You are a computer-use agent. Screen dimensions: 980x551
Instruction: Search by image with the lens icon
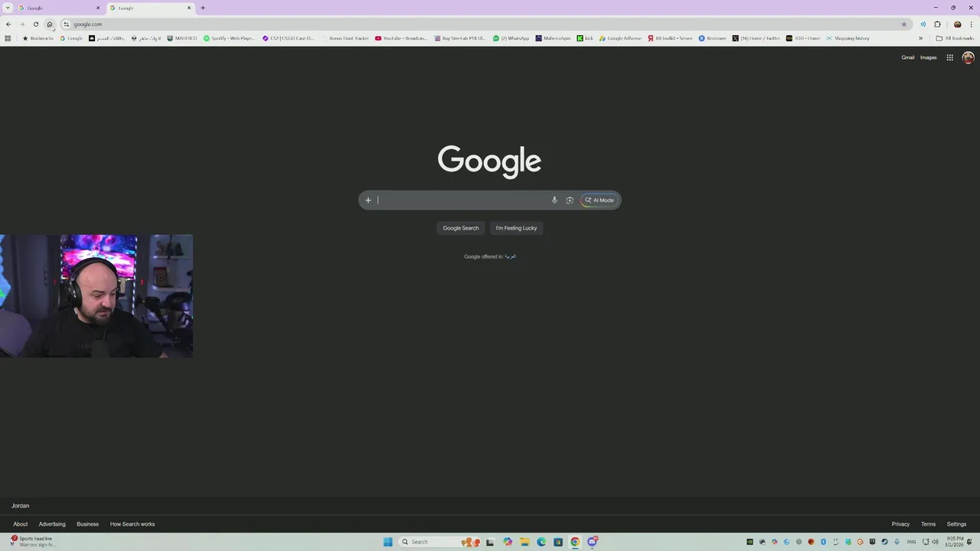click(570, 201)
